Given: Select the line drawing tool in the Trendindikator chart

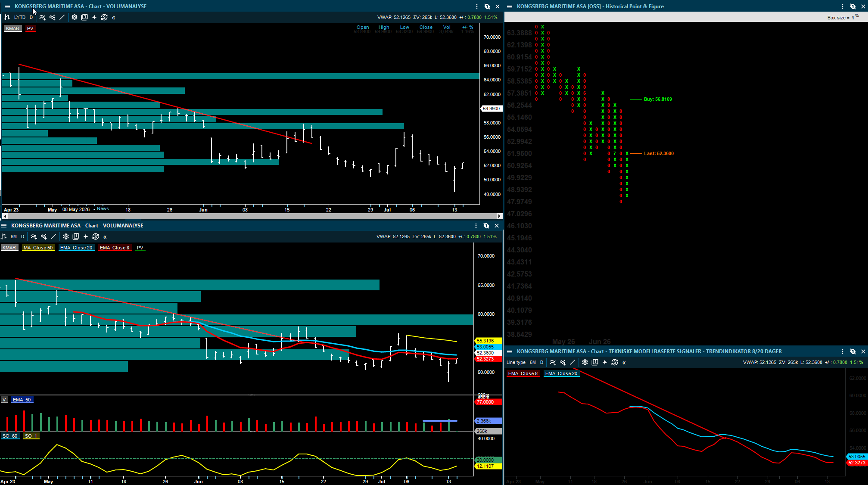Looking at the screenshot, I should click(x=572, y=362).
